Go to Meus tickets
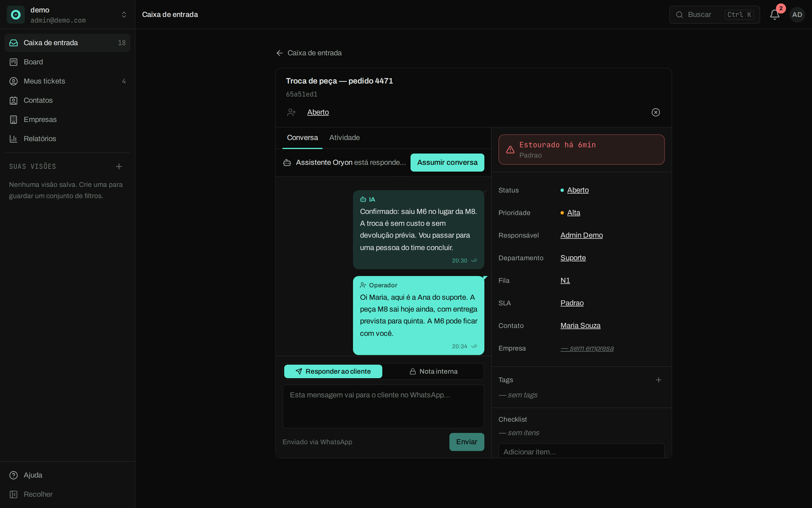This screenshot has height=508, width=812. [x=67, y=81]
